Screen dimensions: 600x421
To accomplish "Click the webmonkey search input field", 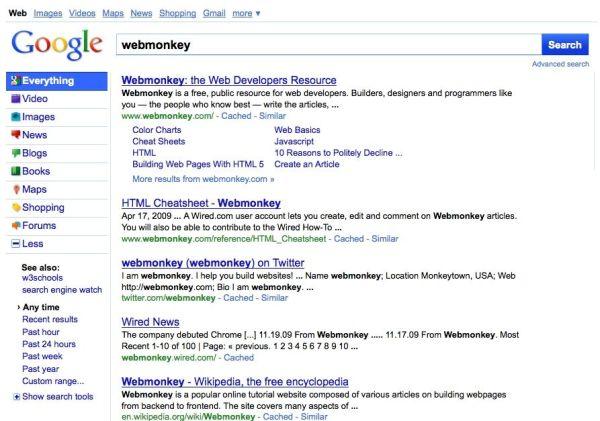I will pos(329,45).
